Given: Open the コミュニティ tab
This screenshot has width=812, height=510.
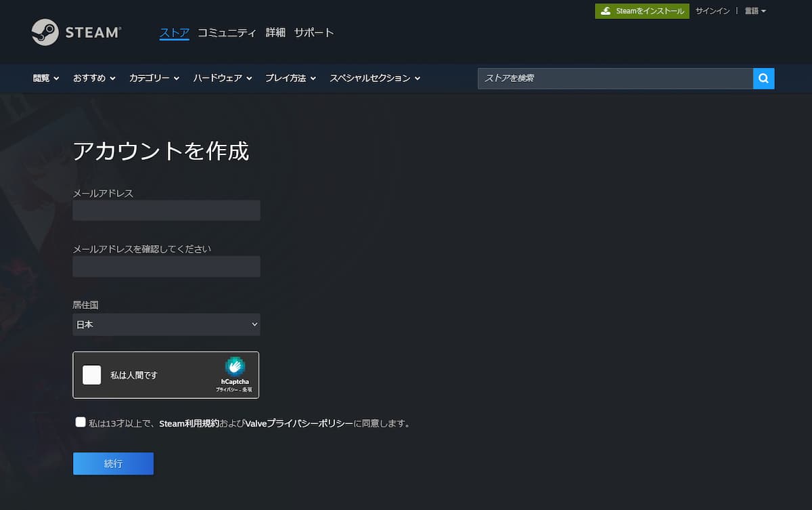Looking at the screenshot, I should tap(227, 33).
